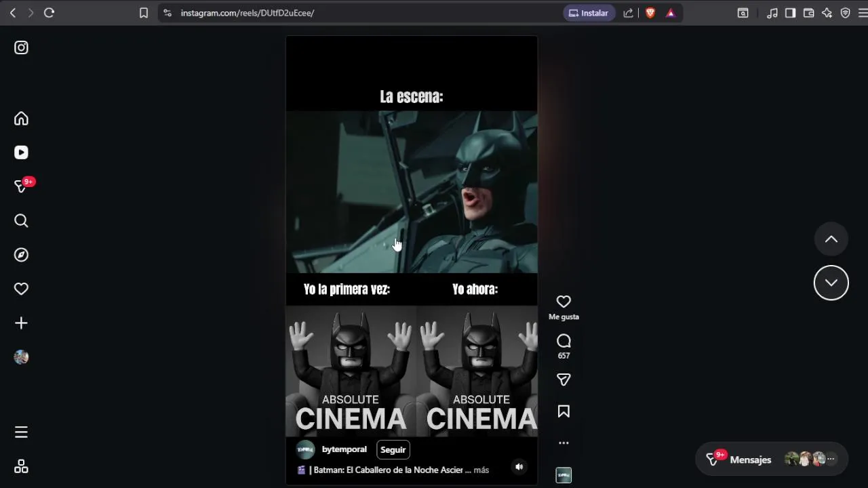This screenshot has width=868, height=488.
Task: Open reel options three-dot menu
Action: coord(564,443)
